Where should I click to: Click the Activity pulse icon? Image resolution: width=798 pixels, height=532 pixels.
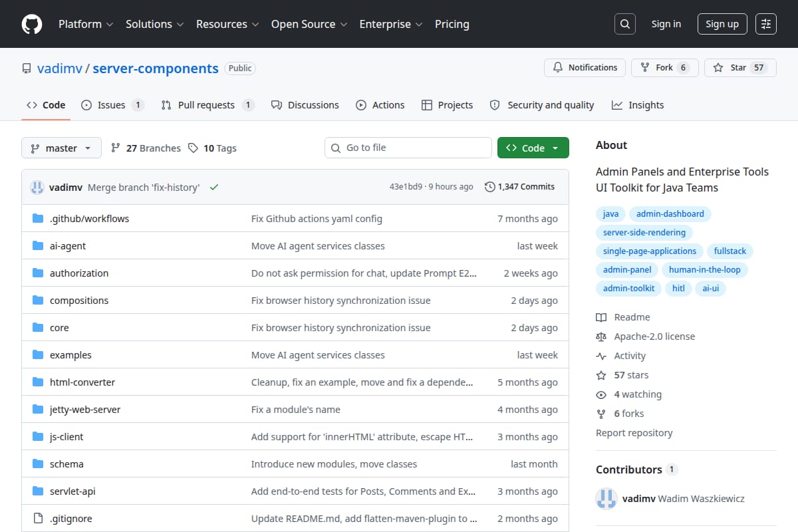(x=601, y=356)
